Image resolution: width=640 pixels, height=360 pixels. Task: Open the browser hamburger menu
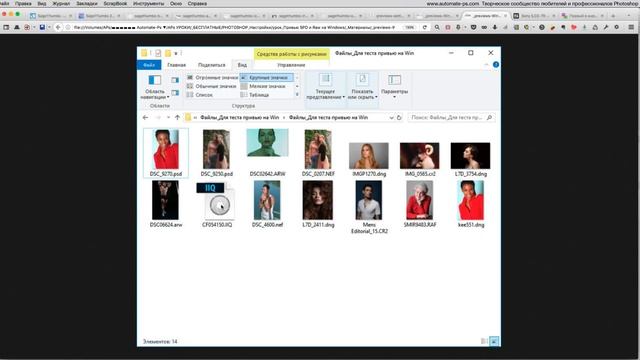tap(631, 27)
